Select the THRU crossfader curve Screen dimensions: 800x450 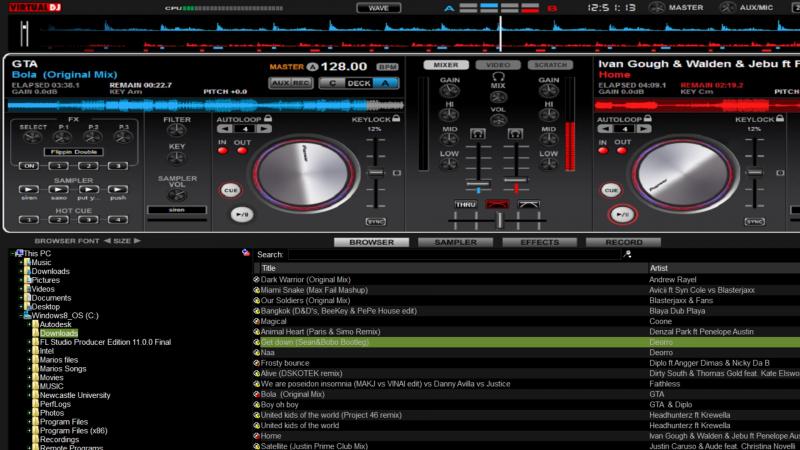465,205
